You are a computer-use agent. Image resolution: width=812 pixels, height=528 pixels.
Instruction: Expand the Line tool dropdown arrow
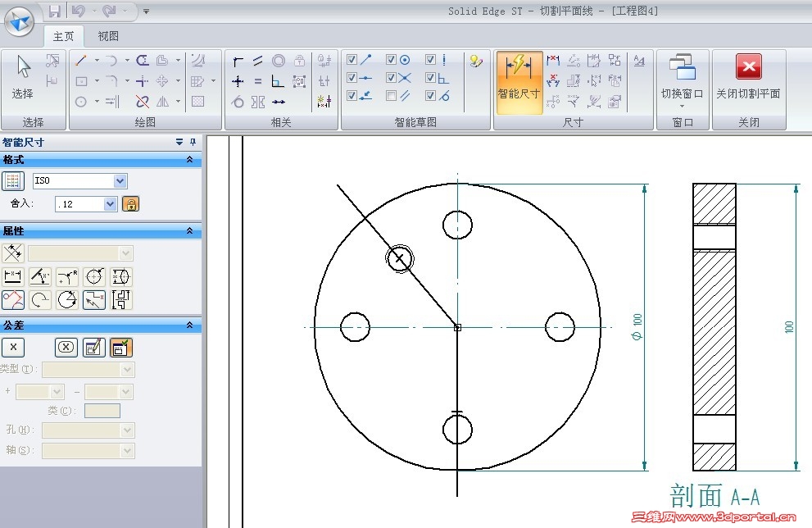pos(97,61)
